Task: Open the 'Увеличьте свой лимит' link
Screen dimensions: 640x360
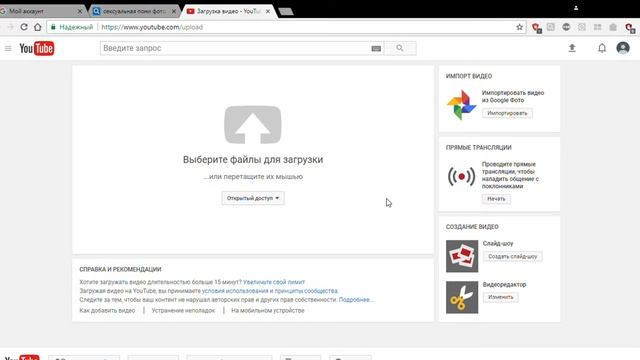Action: [x=274, y=282]
